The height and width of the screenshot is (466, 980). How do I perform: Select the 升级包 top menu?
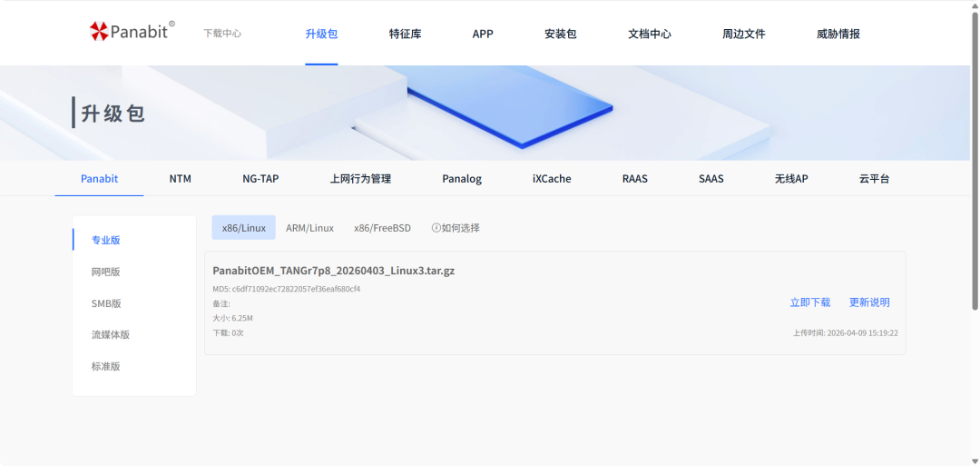coord(321,35)
